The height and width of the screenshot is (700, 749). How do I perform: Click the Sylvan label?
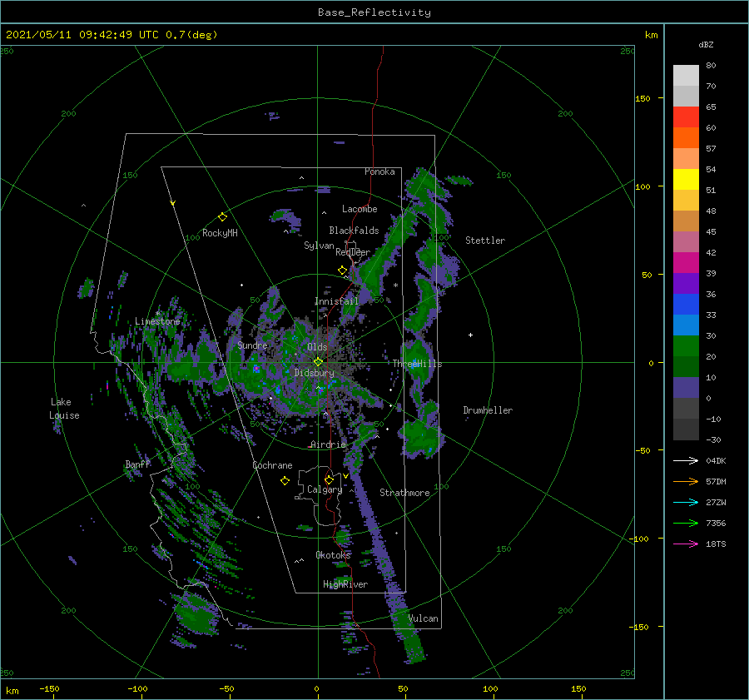[319, 246]
